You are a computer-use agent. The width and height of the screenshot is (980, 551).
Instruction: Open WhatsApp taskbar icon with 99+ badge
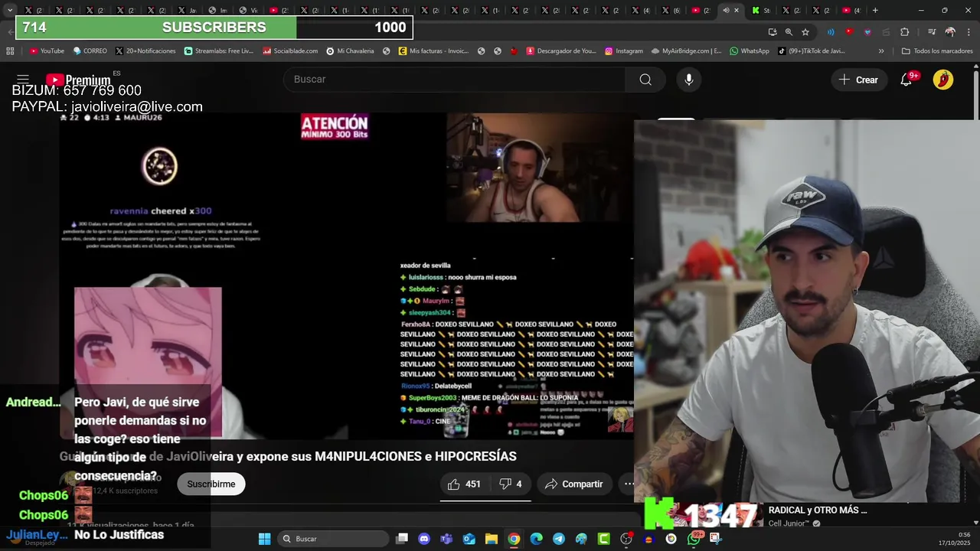(694, 539)
